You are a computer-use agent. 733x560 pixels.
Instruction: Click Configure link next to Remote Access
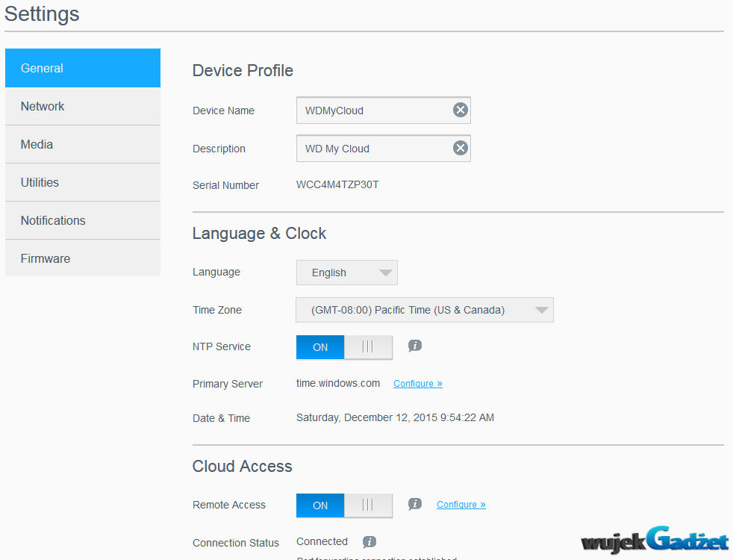[461, 505]
